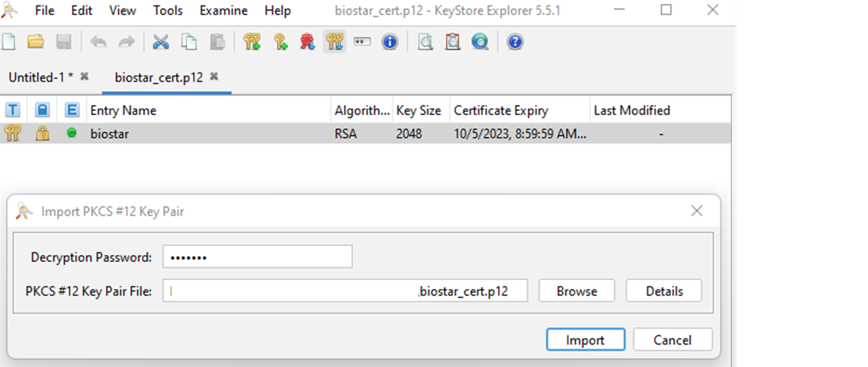Click the Generate Key Pair icon
Viewport: 868px width, 367px height.
252,42
